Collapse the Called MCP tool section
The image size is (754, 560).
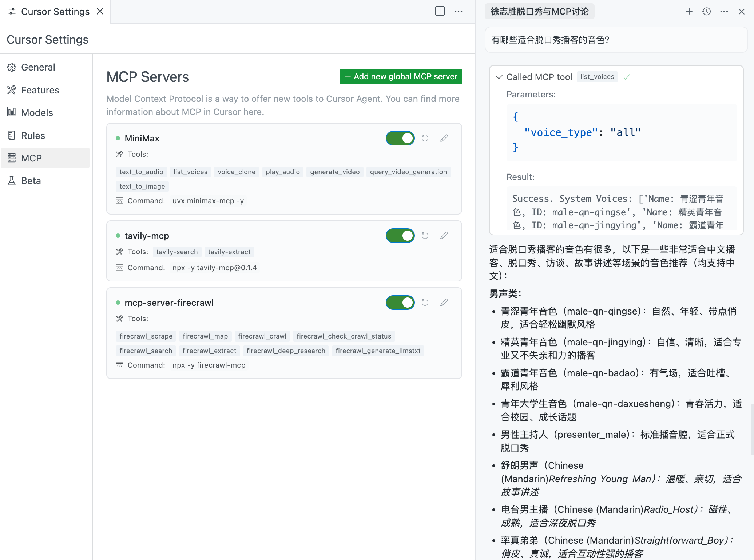pyautogui.click(x=499, y=77)
